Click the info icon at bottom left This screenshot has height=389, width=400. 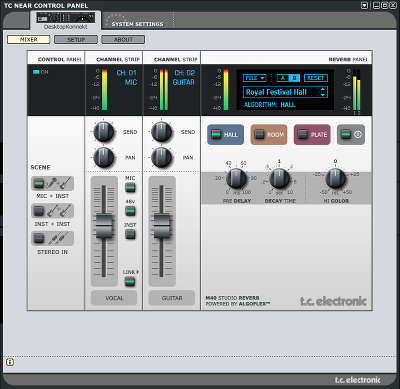(x=10, y=362)
